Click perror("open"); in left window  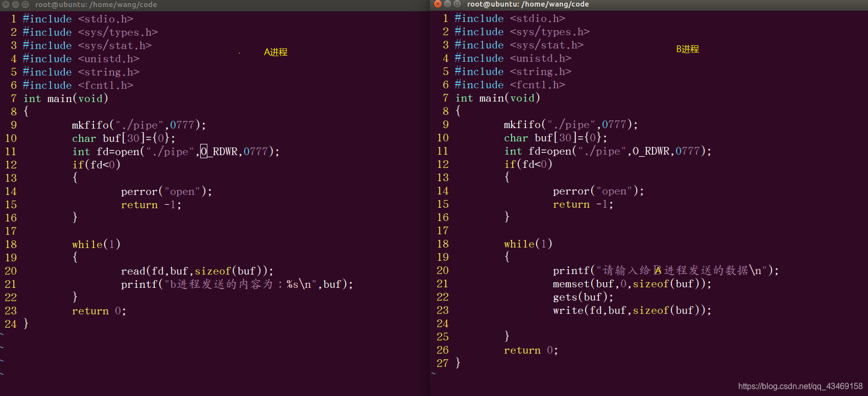coord(167,191)
